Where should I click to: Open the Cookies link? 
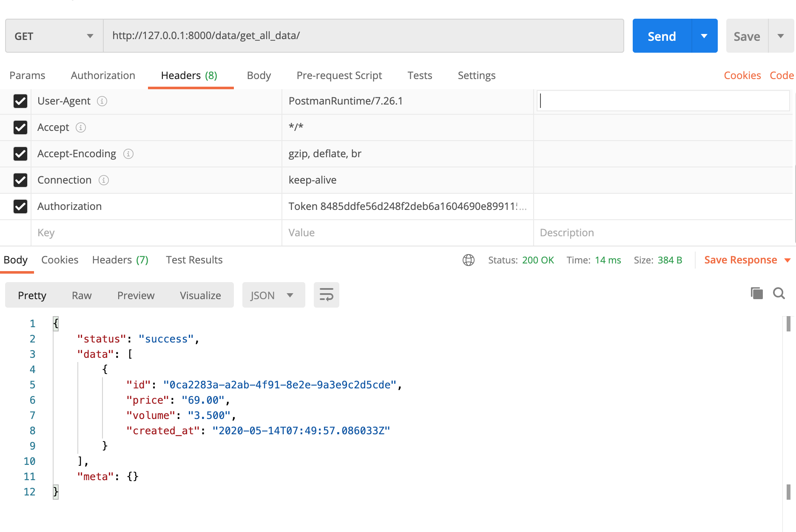click(742, 76)
